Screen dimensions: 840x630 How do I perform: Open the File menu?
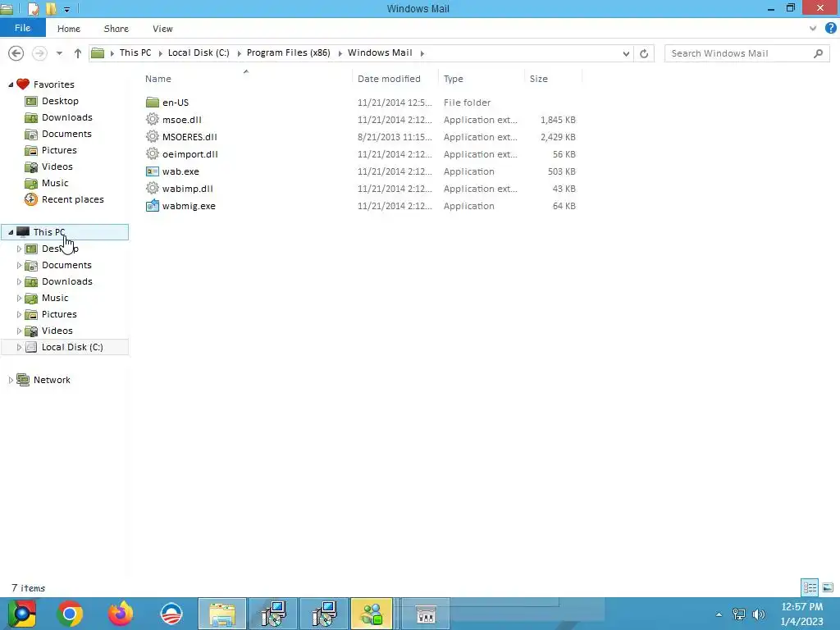[x=22, y=28]
